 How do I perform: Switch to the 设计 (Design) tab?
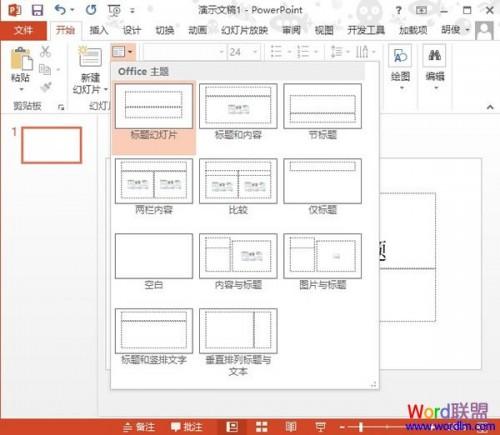coord(131,30)
